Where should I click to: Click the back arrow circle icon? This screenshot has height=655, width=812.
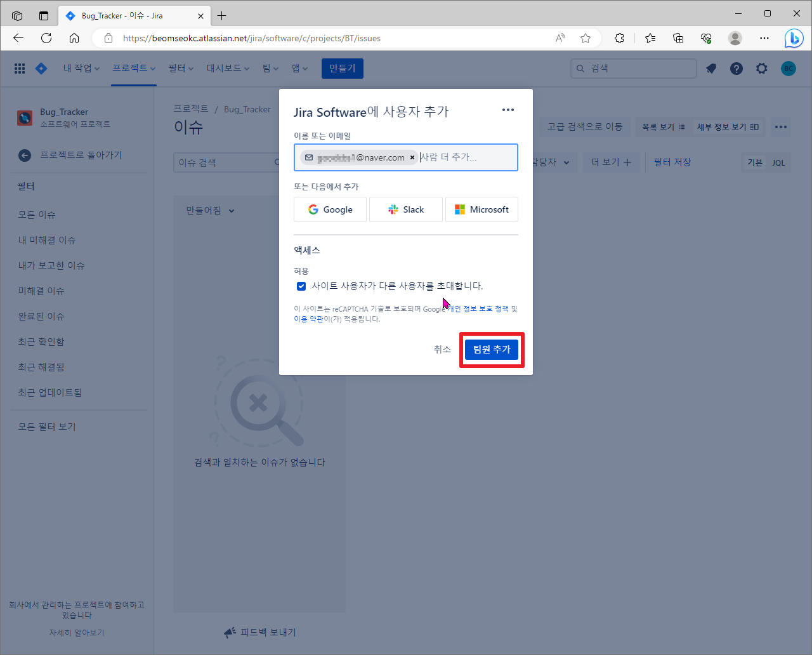[25, 155]
